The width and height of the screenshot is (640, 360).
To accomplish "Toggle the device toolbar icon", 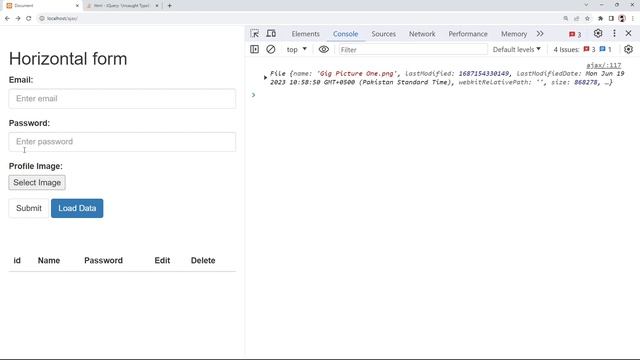I will click(x=271, y=34).
